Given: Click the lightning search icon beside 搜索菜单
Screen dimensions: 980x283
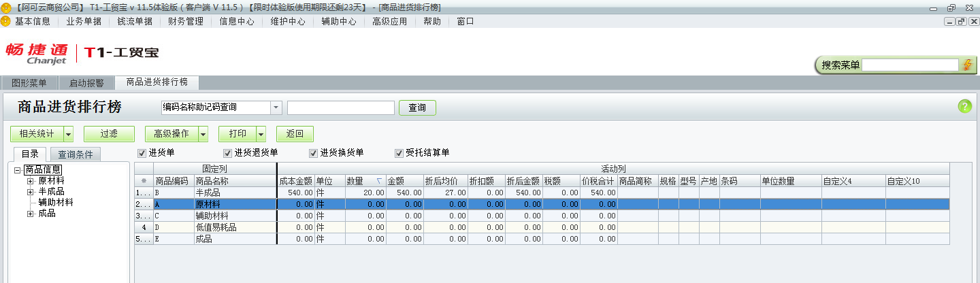Looking at the screenshot, I should click(967, 65).
